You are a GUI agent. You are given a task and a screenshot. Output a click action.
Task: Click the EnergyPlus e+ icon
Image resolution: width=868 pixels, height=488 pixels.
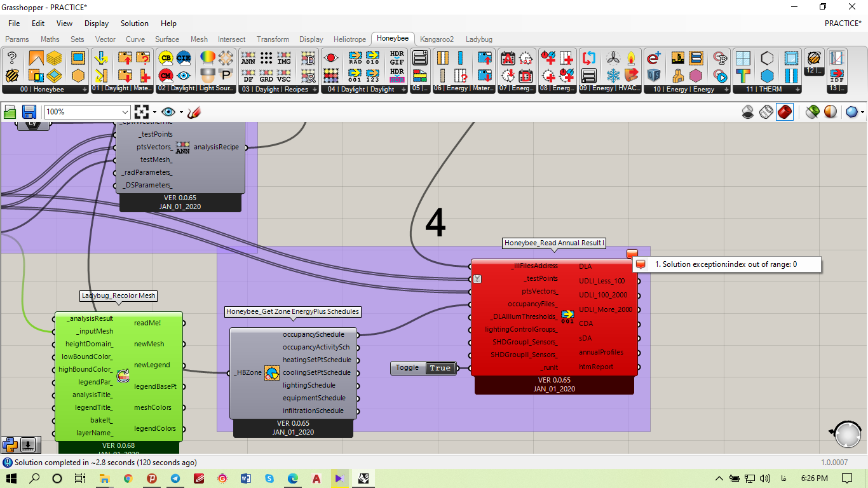(x=654, y=58)
